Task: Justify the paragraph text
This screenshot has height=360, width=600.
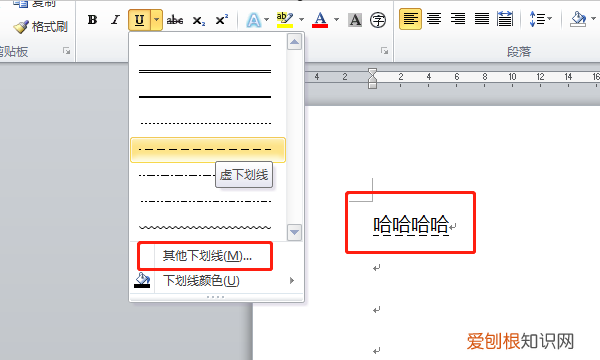Action: point(482,19)
